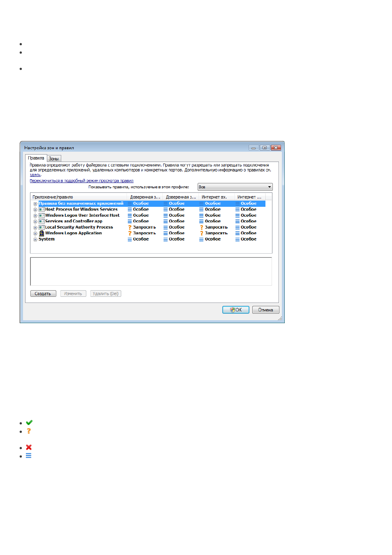Click the Создать button

tap(43, 294)
